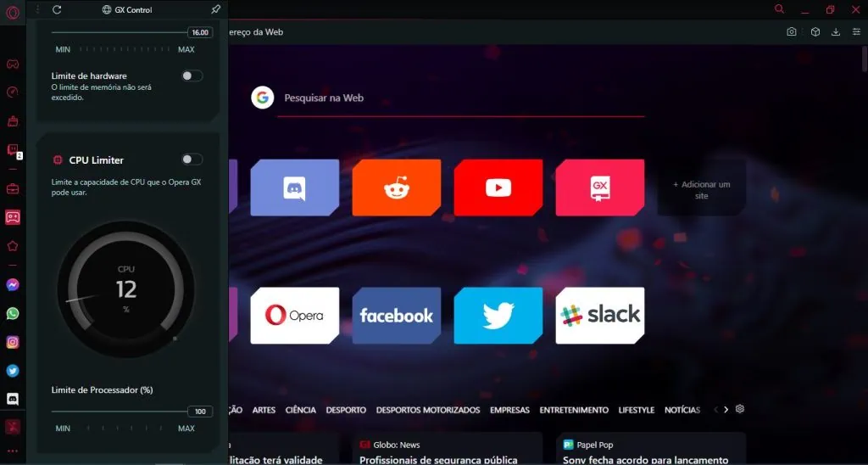Viewport: 868px width, 465px height.
Task: Turn on the CPU Limiter switch
Action: (x=192, y=160)
